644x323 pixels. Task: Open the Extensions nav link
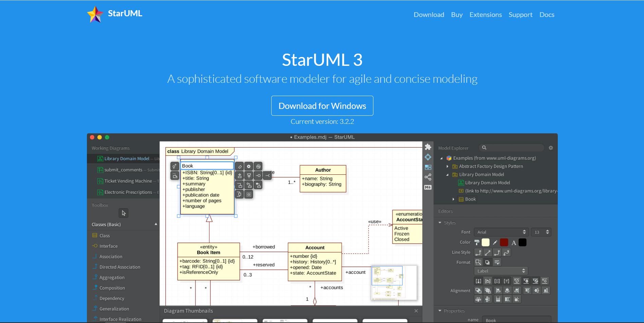tap(485, 15)
